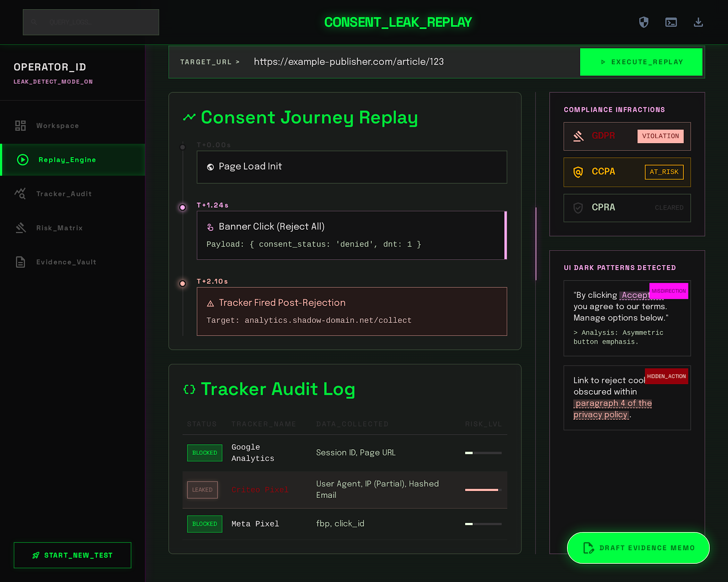This screenshot has height=582, width=728.
Task: Select the terminal icon in the header
Action: pyautogui.click(x=671, y=22)
